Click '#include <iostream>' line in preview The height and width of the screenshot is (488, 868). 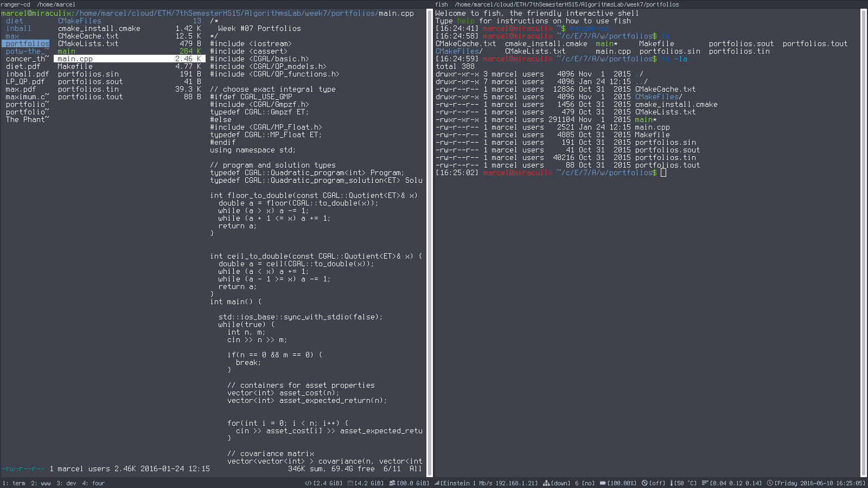(251, 43)
